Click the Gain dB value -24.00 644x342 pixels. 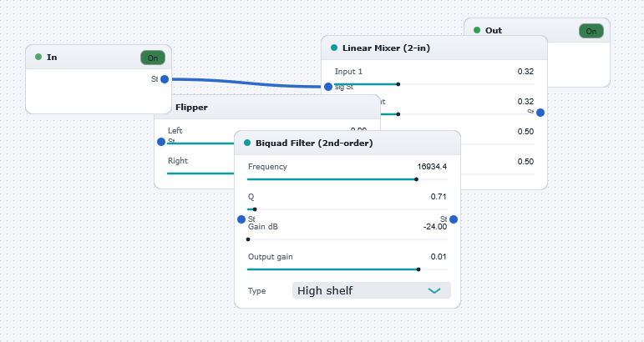tap(435, 226)
